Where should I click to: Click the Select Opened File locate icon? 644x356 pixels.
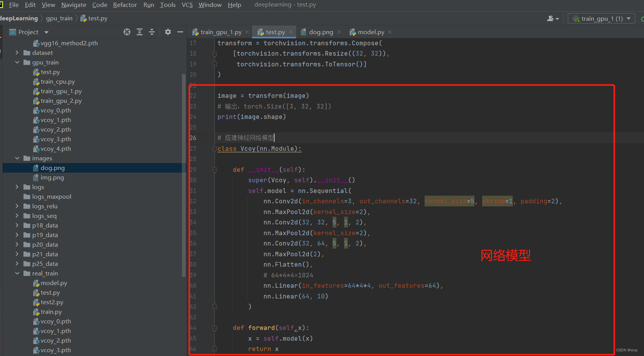point(127,32)
